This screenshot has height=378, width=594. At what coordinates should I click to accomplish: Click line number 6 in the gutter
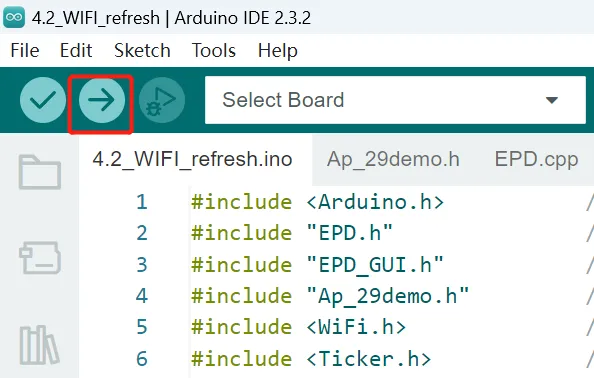tap(142, 359)
